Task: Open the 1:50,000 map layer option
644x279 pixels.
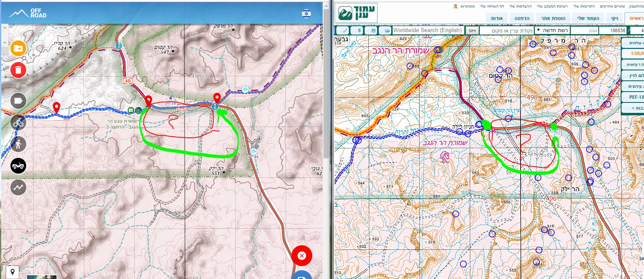Action: coord(632,54)
